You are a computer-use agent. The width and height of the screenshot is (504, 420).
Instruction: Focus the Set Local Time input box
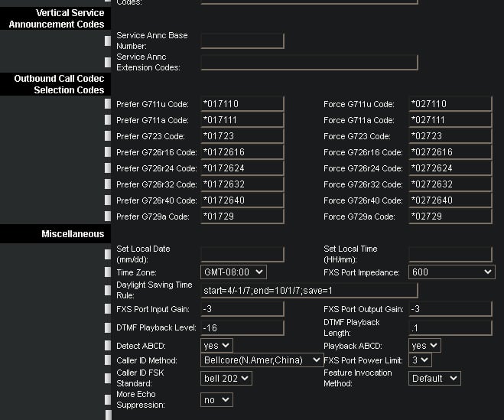tap(450, 254)
